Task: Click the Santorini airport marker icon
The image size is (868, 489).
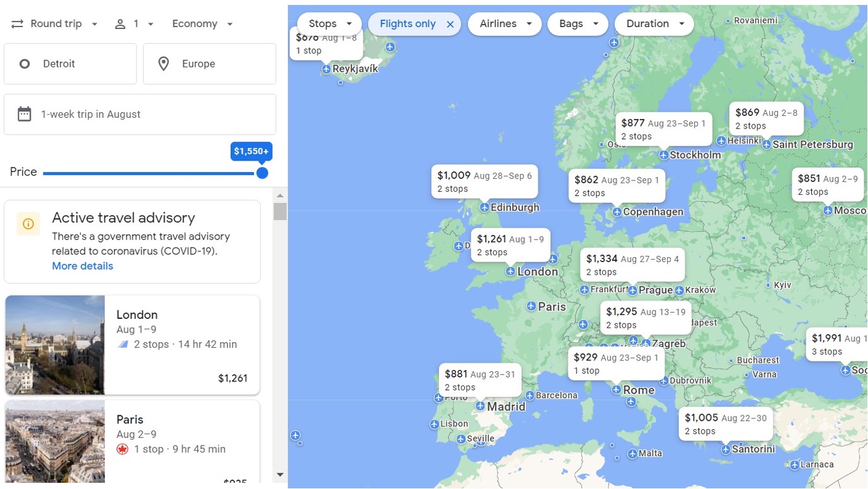Action: (726, 449)
